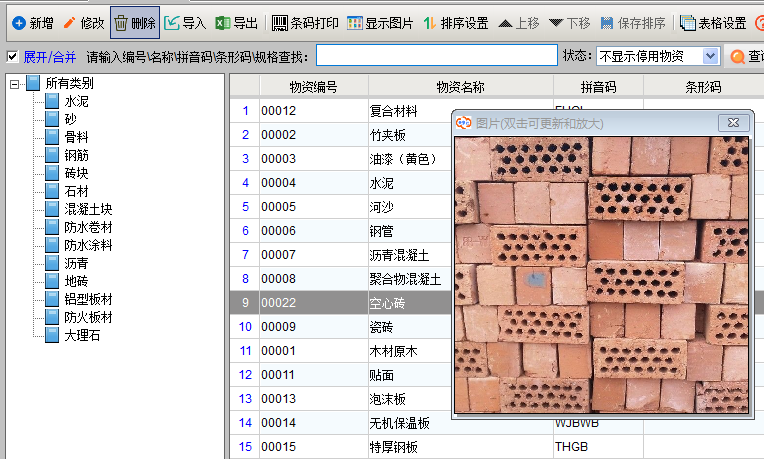Click the 导出 (Export) Excel icon
This screenshot has width=764, height=459.
[x=223, y=22]
